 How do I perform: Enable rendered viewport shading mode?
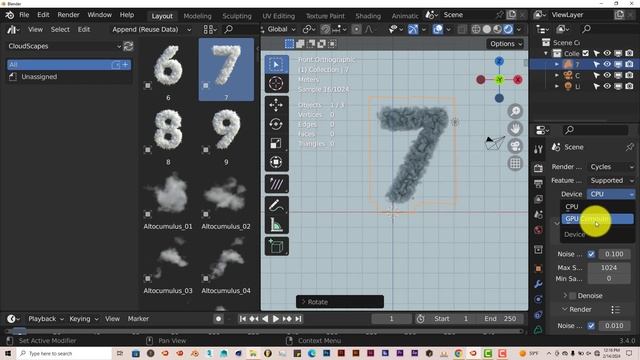point(508,29)
